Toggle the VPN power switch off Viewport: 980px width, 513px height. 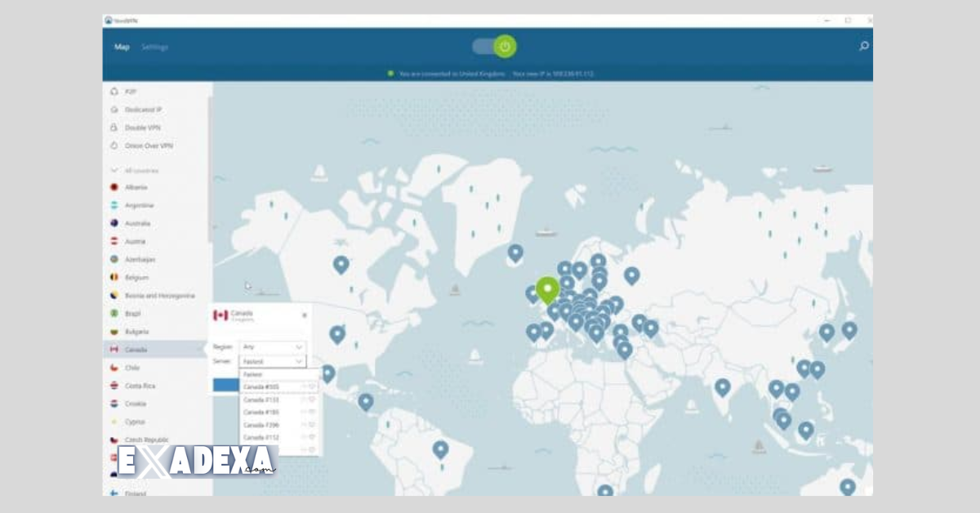tap(504, 47)
